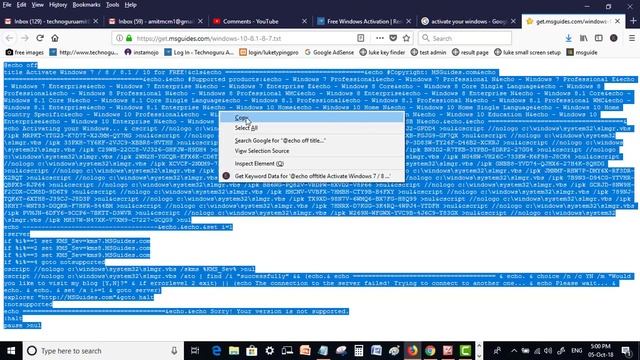Click the URL address bar field

245,38
